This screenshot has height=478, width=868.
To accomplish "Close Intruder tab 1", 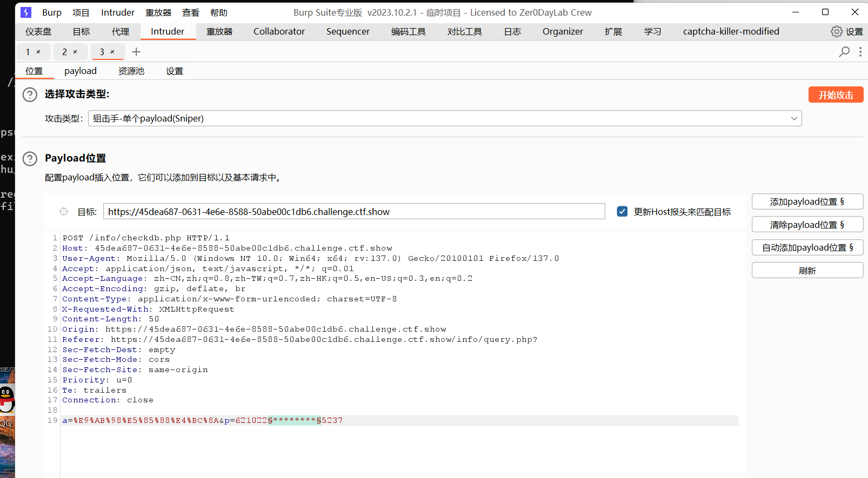I will pos(38,52).
